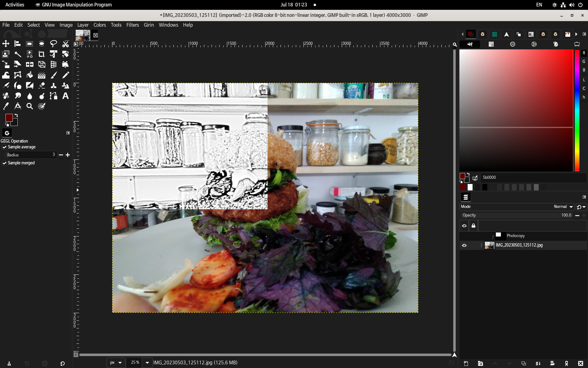Open the Colors menu
588x368 pixels.
100,25
